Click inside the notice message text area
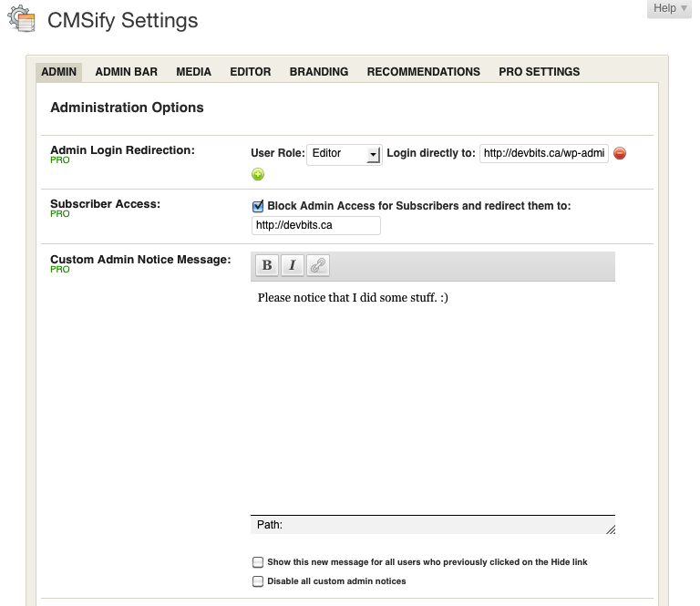Screen dimensions: 700x606 [x=433, y=398]
